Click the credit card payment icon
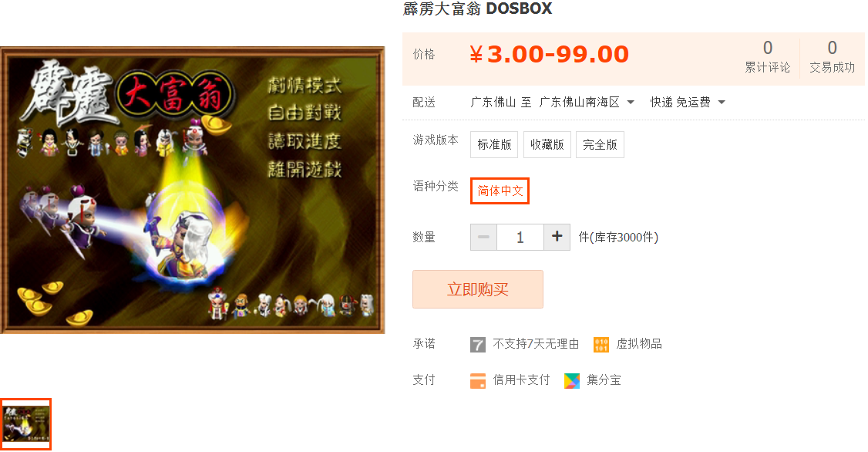 click(x=478, y=380)
